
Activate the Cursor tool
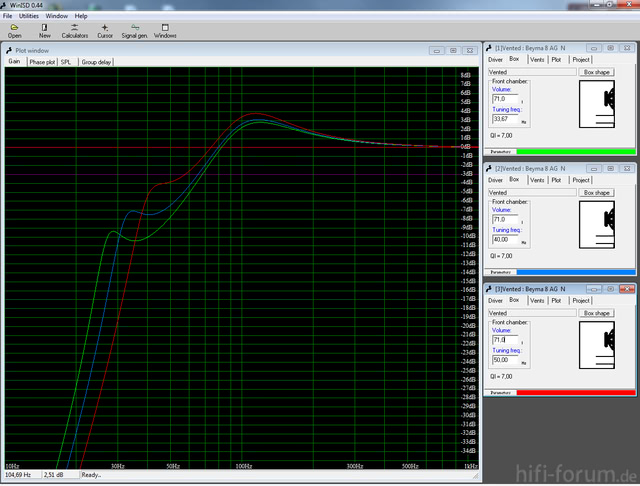105,31
